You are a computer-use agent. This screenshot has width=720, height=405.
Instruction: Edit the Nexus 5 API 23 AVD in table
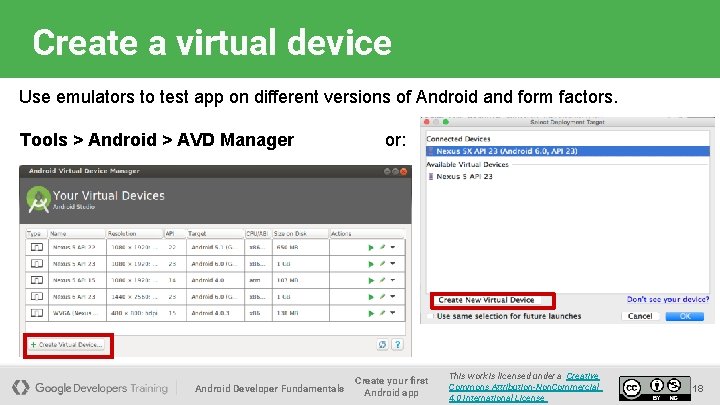click(x=382, y=264)
